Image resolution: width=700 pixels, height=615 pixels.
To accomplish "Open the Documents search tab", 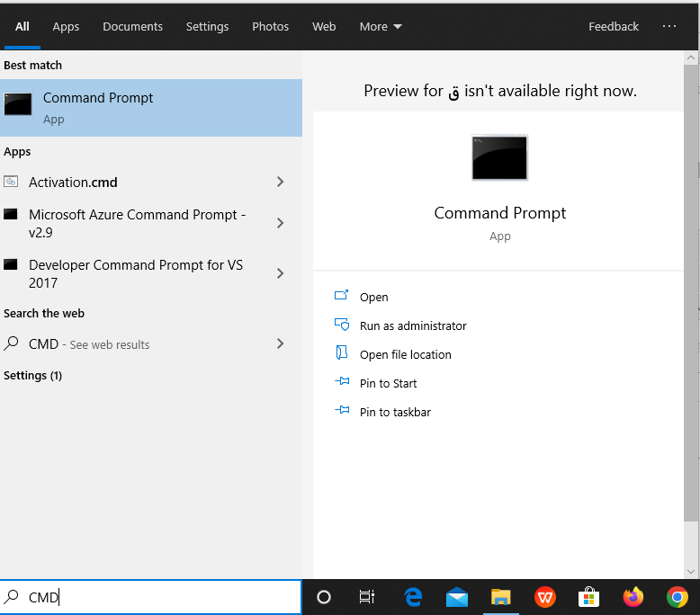I will click(x=132, y=27).
